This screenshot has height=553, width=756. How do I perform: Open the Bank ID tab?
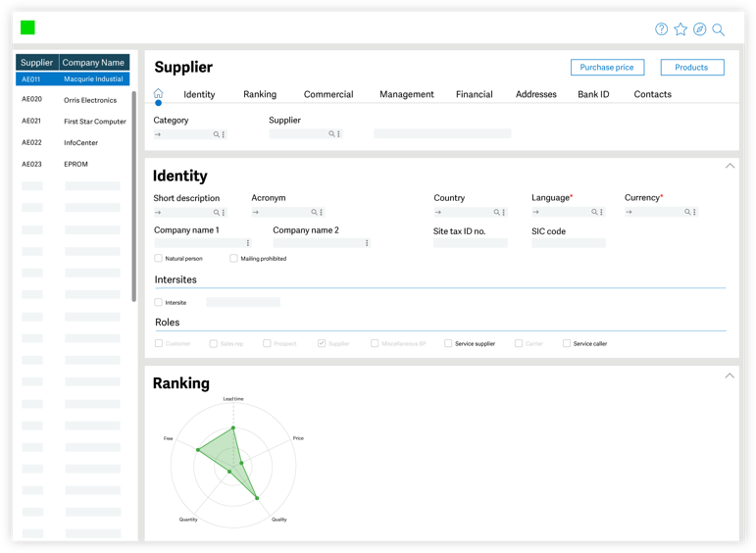point(593,95)
